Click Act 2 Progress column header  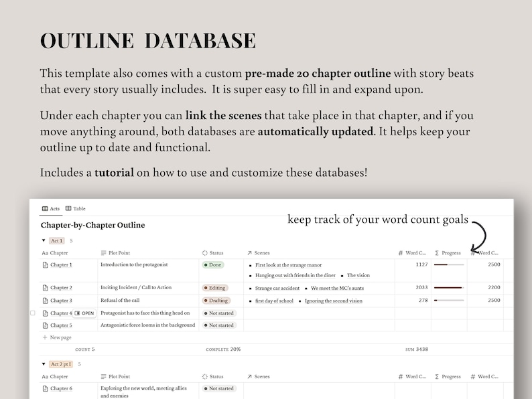448,377
